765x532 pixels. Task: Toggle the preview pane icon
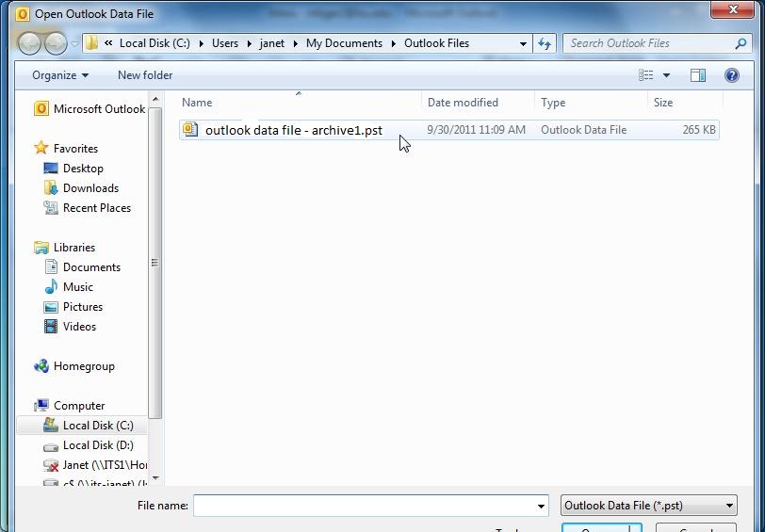[698, 75]
